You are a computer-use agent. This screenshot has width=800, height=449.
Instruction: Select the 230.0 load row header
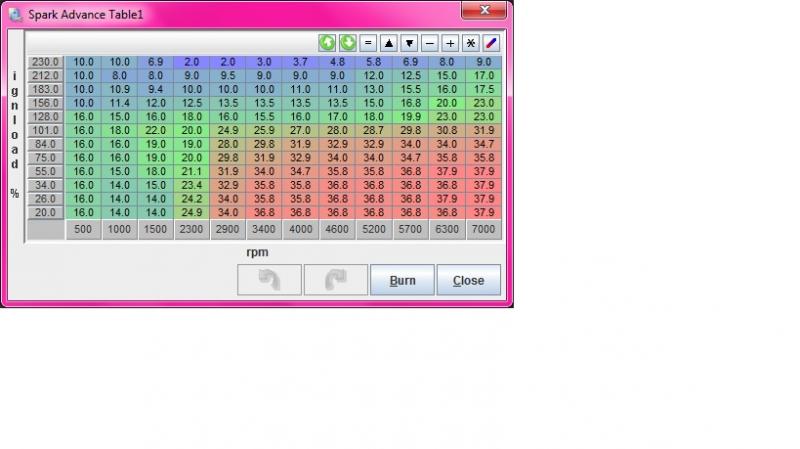(45, 62)
